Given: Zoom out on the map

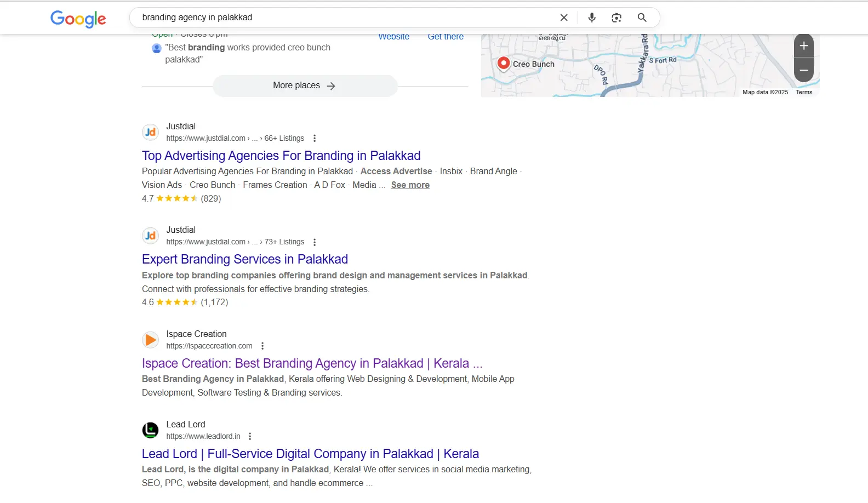Looking at the screenshot, I should click(x=803, y=71).
